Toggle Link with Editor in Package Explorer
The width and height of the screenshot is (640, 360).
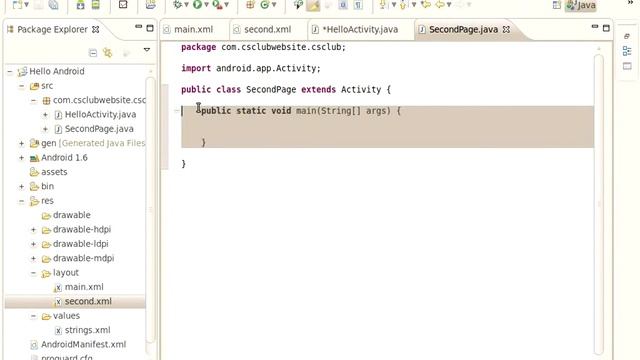[x=108, y=53]
